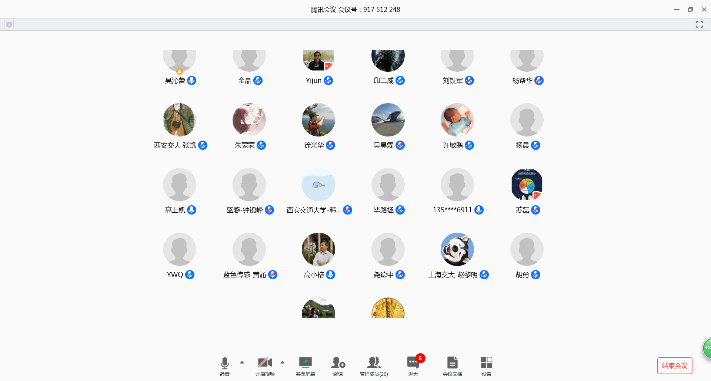Expand the arrow next to camera

(282, 362)
